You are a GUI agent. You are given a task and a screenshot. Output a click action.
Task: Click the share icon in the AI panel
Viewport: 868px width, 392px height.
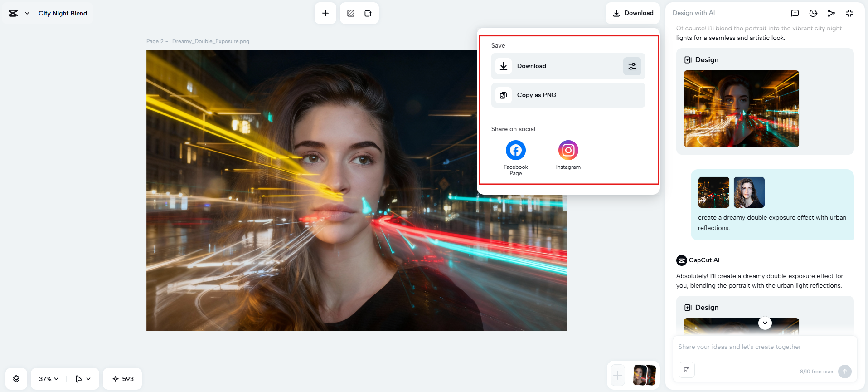pos(831,13)
